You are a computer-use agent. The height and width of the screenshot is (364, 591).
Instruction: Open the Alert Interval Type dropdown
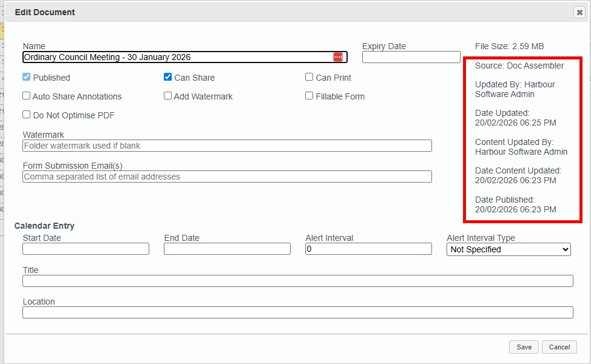point(508,249)
